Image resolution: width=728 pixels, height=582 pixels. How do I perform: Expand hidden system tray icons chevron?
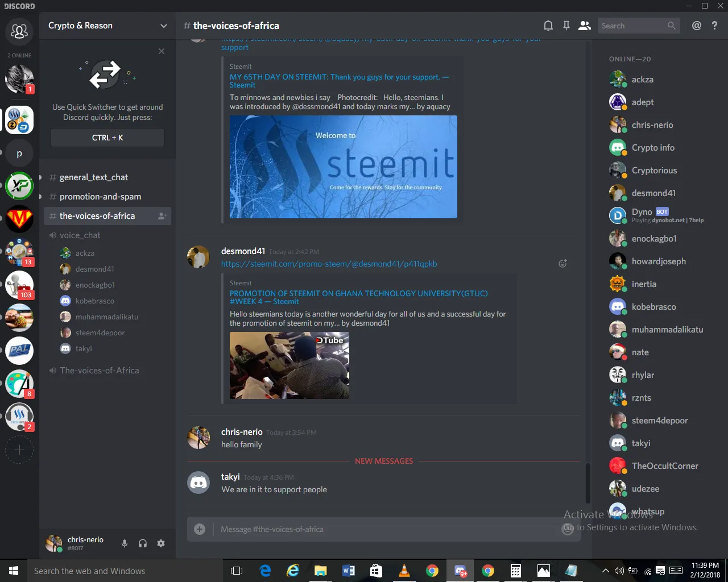(x=606, y=571)
